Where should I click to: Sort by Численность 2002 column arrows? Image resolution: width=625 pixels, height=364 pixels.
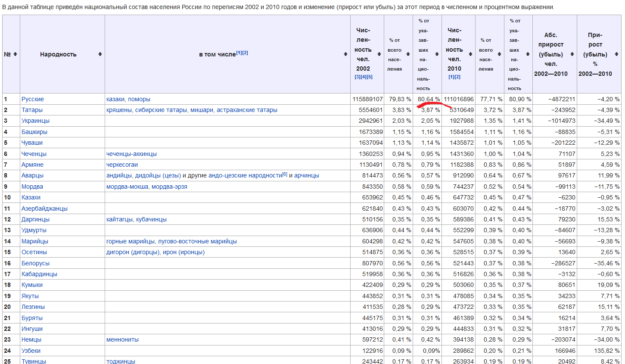click(379, 54)
